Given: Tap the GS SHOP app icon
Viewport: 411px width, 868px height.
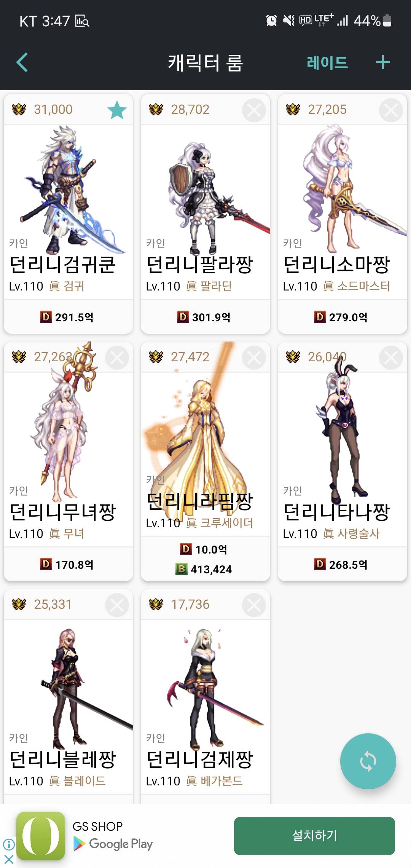Looking at the screenshot, I should 41,836.
